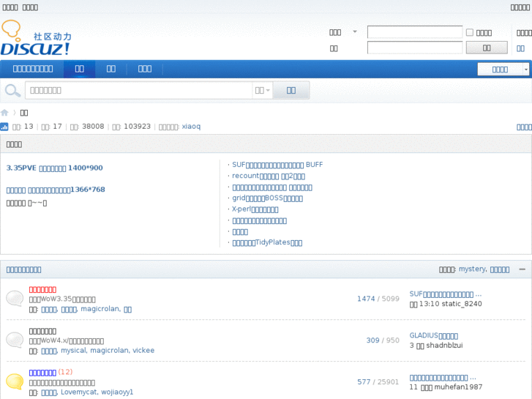
Task: Expand the quick navigation dropdown in the navbar
Action: coord(525,70)
